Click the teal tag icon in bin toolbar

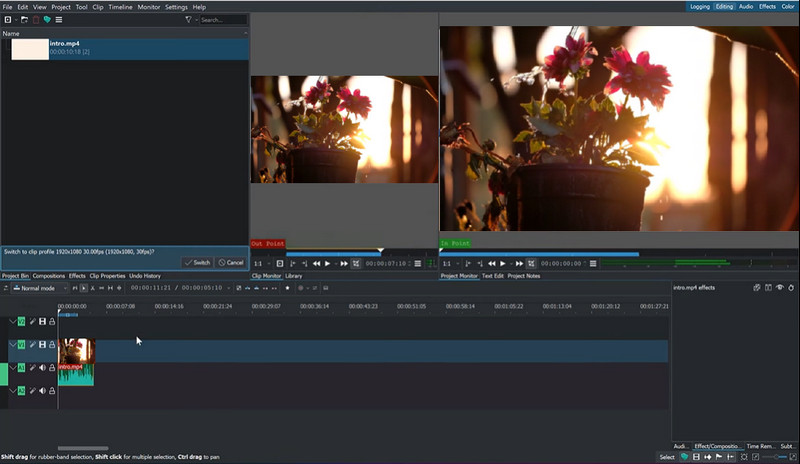point(47,20)
